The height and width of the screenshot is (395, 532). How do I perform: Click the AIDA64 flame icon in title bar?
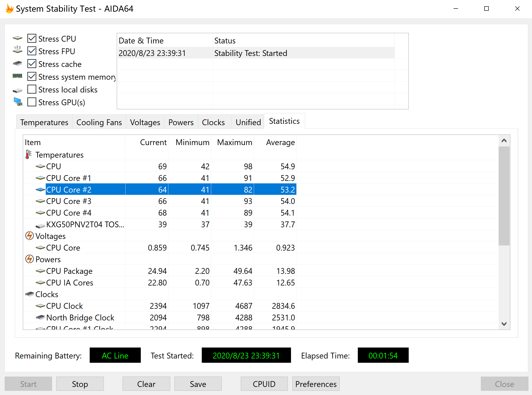(9, 9)
